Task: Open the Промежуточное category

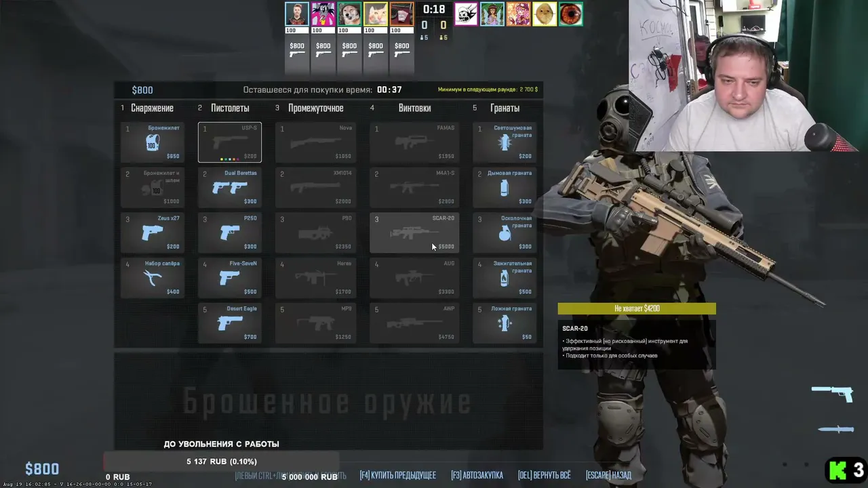Action: (x=315, y=108)
